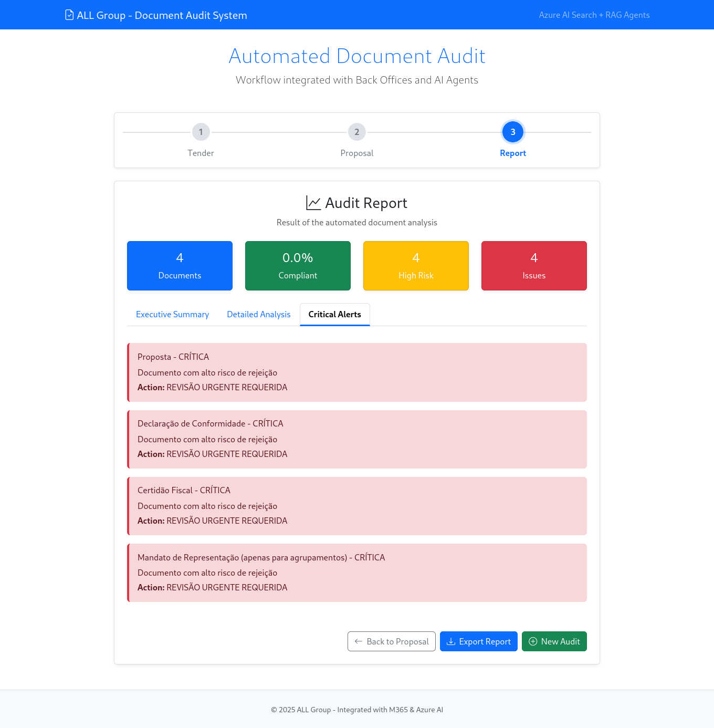Click the chart icon beside Audit Report
The width and height of the screenshot is (714, 728).
313,203
